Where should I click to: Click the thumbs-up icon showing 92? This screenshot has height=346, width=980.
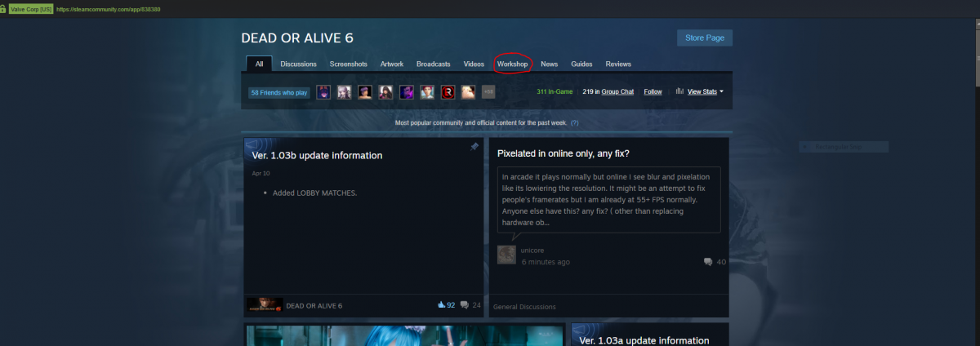tap(441, 305)
